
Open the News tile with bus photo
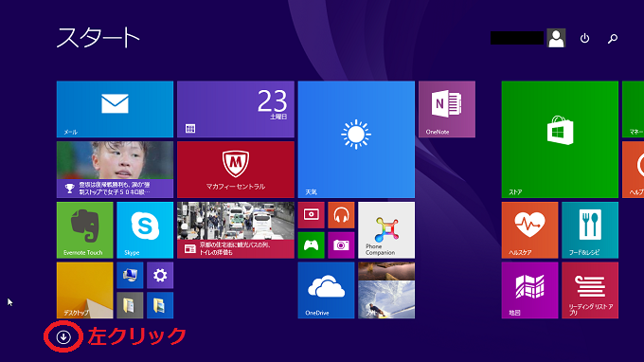point(236,230)
